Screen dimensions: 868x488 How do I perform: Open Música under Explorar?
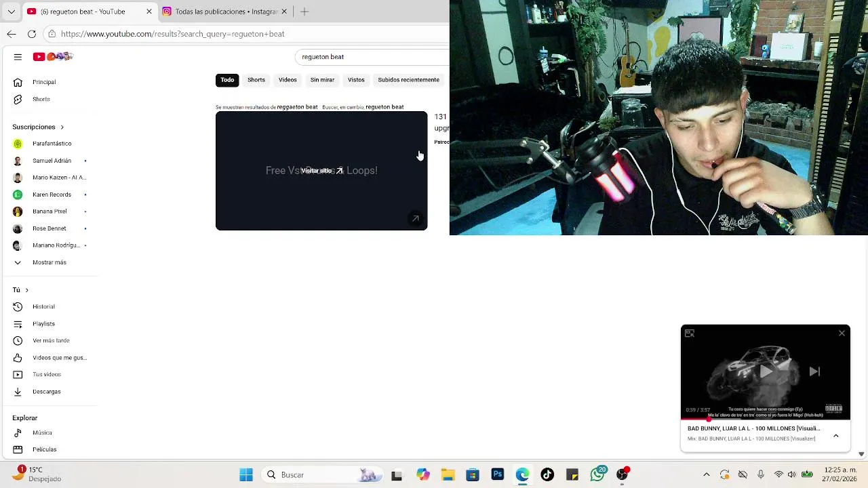pos(49,432)
